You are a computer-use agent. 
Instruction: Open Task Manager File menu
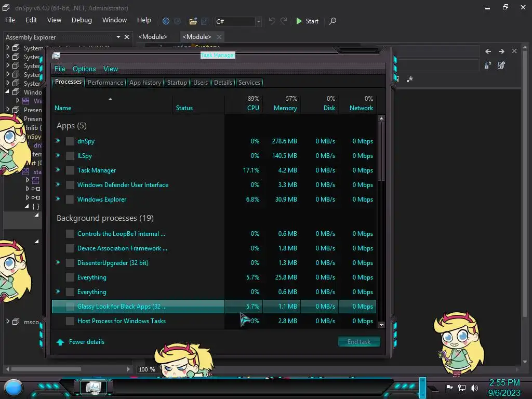tap(60, 69)
